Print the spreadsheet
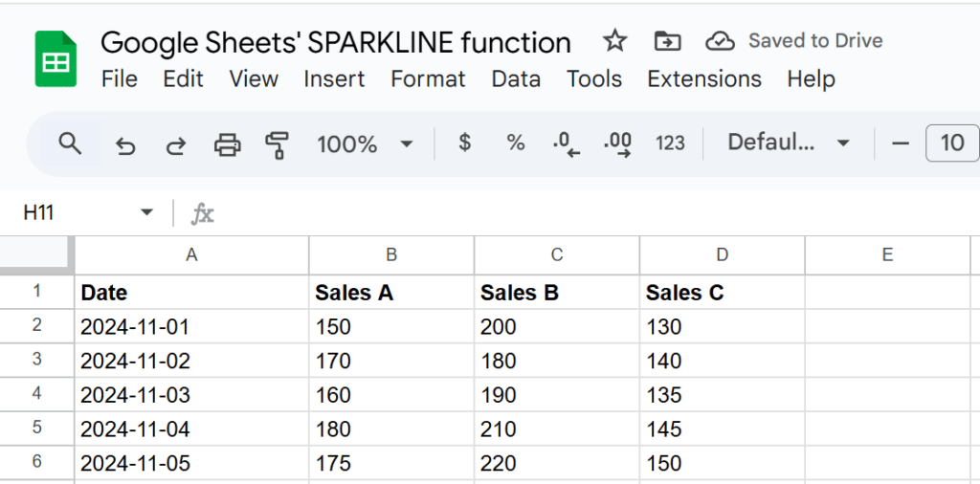 (227, 144)
